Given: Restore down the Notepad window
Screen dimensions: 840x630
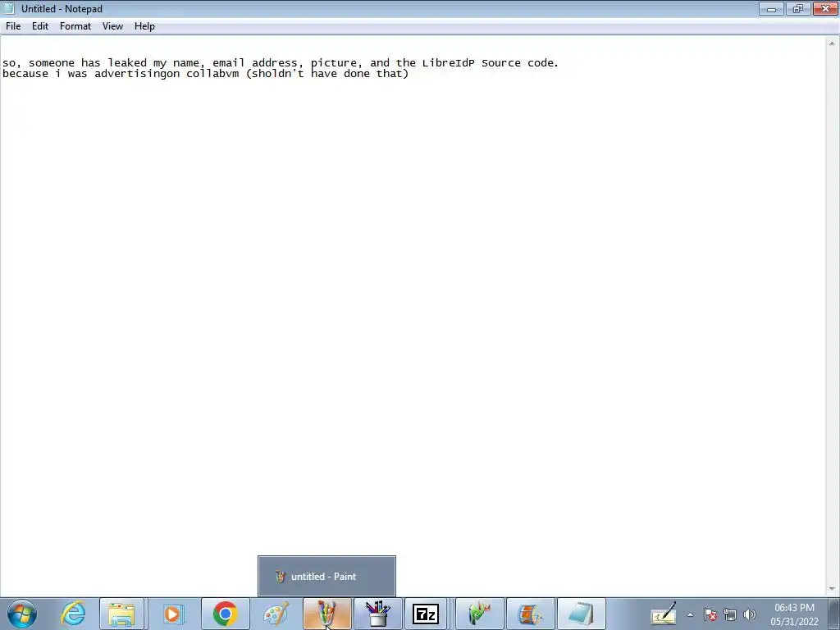Looking at the screenshot, I should [798, 8].
